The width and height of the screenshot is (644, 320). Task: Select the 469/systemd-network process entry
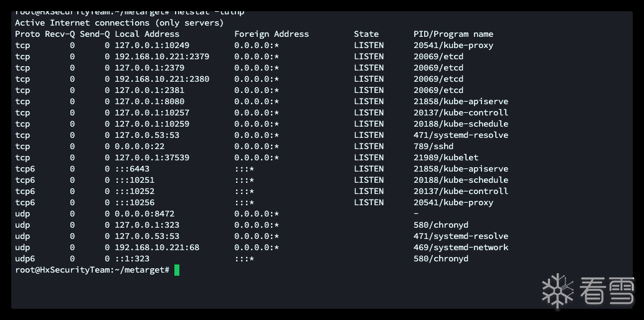coord(461,247)
